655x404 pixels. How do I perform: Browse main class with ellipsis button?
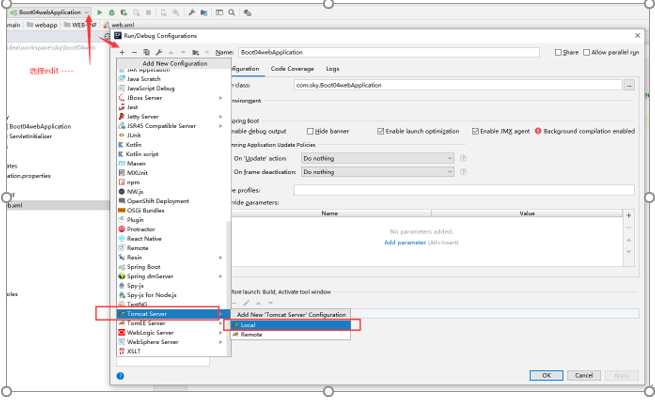(x=629, y=85)
